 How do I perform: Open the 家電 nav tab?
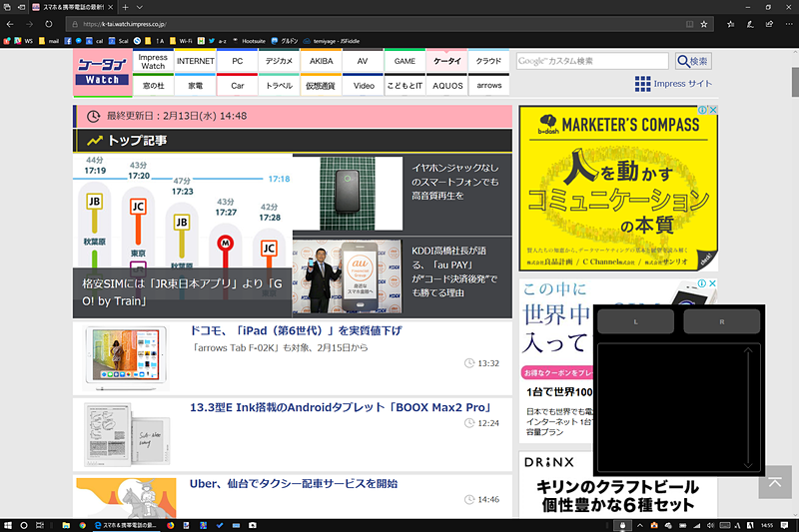(195, 86)
